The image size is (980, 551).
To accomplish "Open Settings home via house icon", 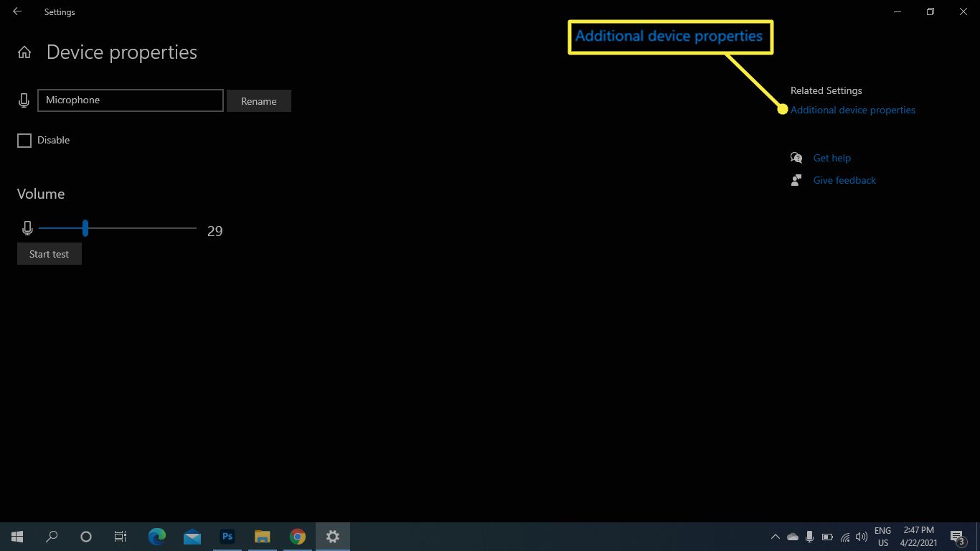I will pos(24,52).
